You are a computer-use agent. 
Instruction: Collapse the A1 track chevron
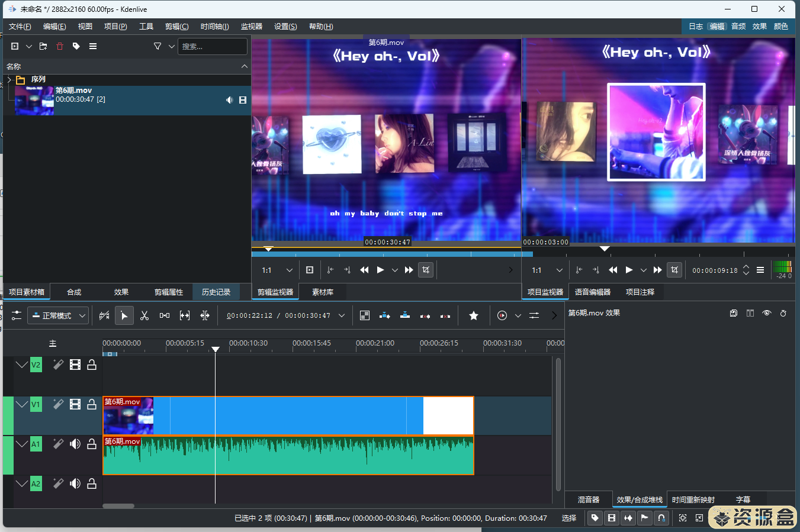(x=22, y=444)
